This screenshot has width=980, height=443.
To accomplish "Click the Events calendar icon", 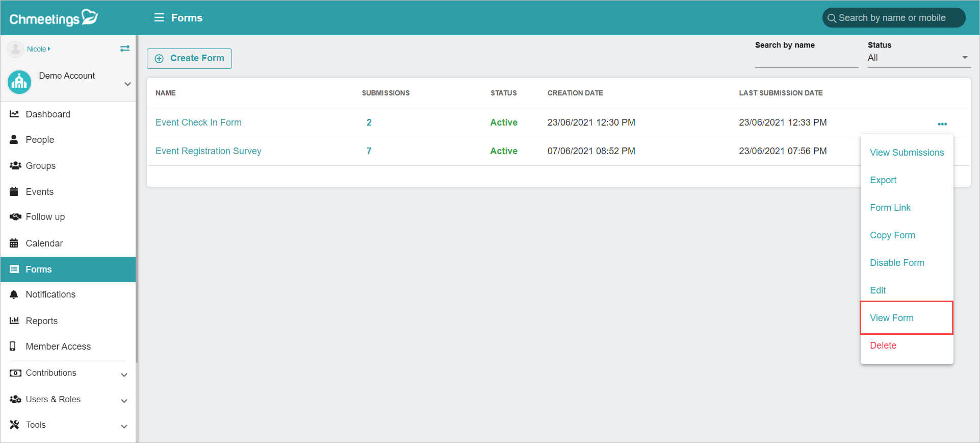I will point(14,191).
